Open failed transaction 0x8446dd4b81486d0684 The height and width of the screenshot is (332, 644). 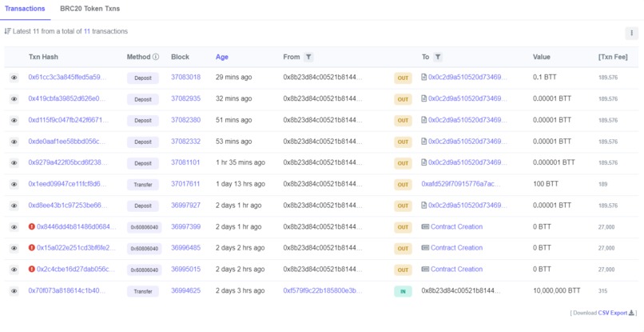point(77,226)
